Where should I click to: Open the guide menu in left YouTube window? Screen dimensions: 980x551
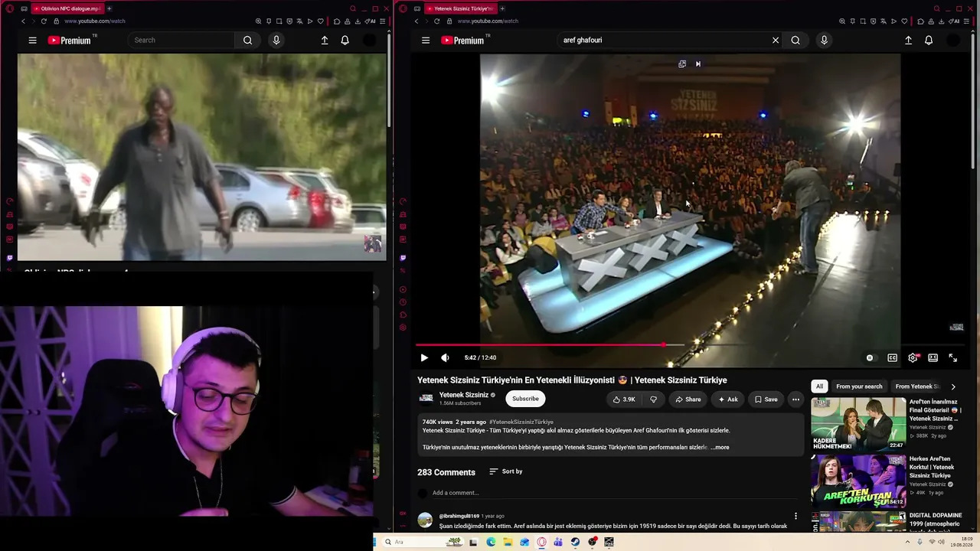pos(32,41)
